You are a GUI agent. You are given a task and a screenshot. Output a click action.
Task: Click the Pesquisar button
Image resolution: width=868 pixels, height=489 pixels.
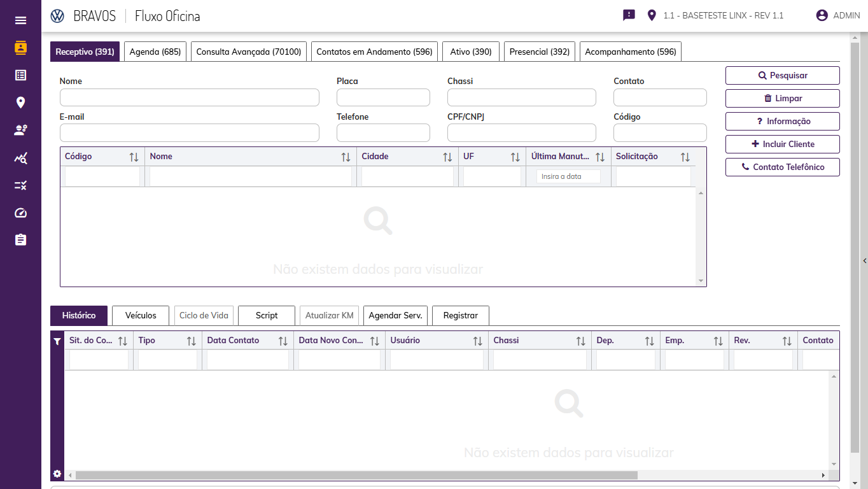(x=782, y=75)
